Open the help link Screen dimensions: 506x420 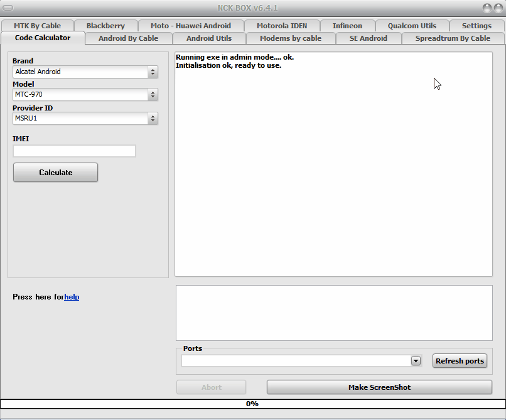click(x=72, y=297)
